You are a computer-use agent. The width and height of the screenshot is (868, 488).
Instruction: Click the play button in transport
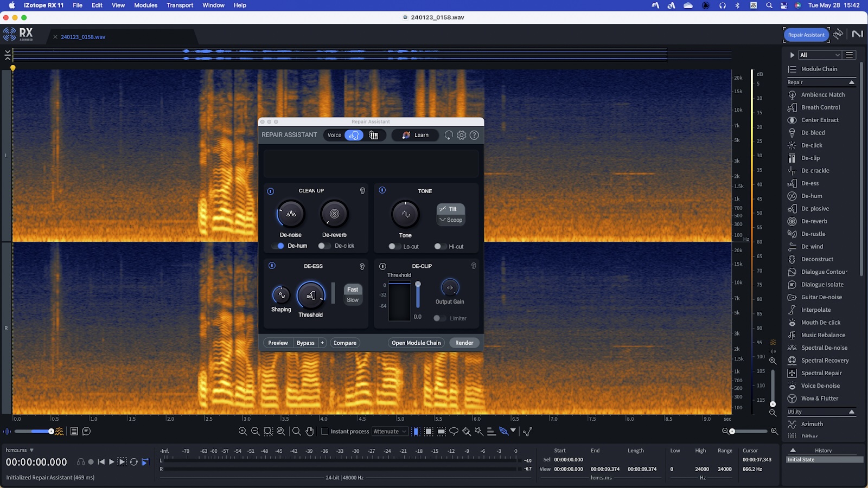click(112, 462)
